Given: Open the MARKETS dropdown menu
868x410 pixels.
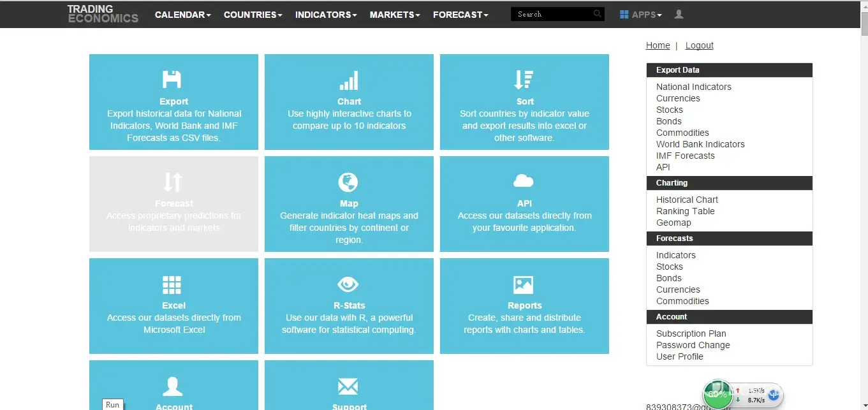Looking at the screenshot, I should tap(395, 14).
